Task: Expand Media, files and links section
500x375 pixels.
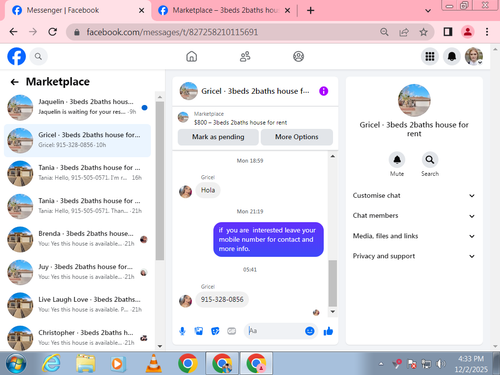Action: point(414,236)
